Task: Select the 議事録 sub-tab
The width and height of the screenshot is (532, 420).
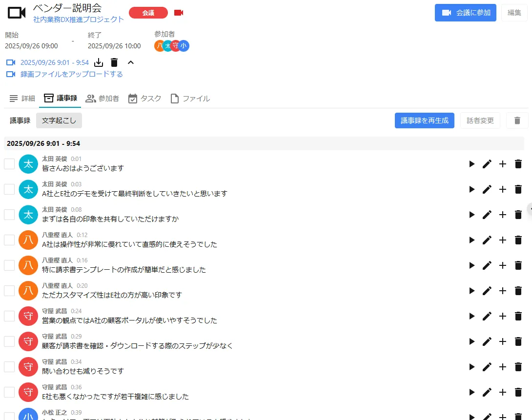Action: click(20, 120)
